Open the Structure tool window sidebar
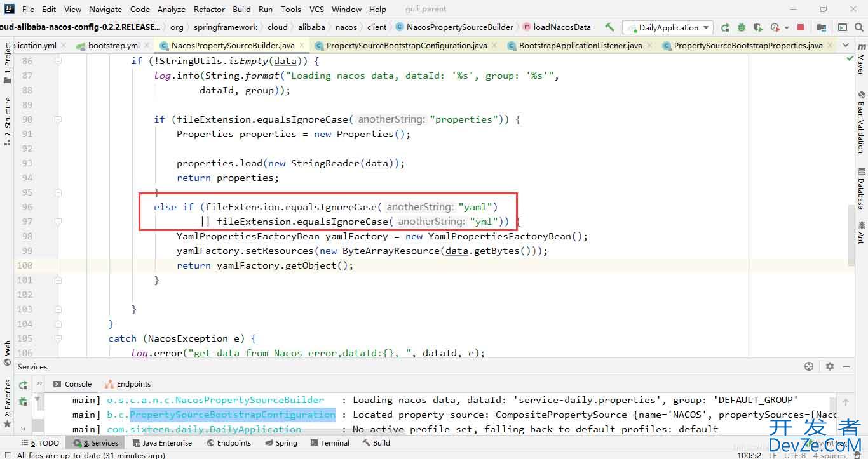This screenshot has height=459, width=868. coord(7,122)
